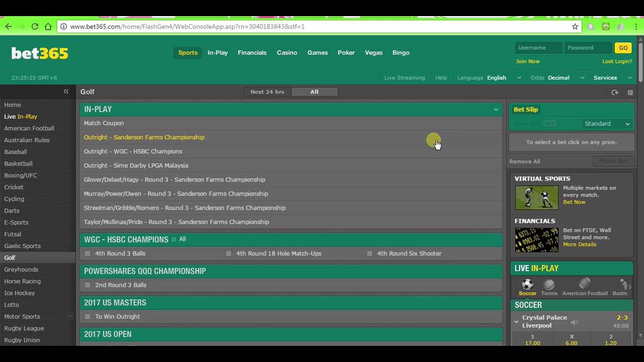Screen dimensions: 644x362
Task: Click the More Details link under Financials
Action: (580, 244)
